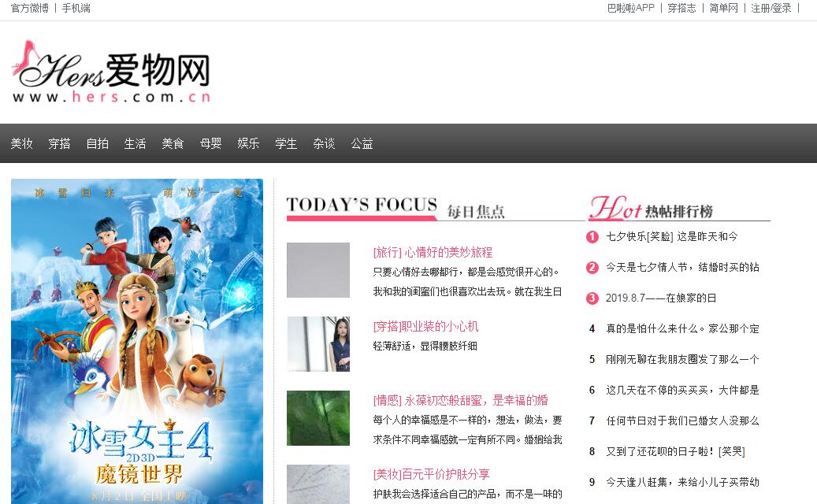
Task: Open the 巴啦啦APP link in header
Action: 630,8
